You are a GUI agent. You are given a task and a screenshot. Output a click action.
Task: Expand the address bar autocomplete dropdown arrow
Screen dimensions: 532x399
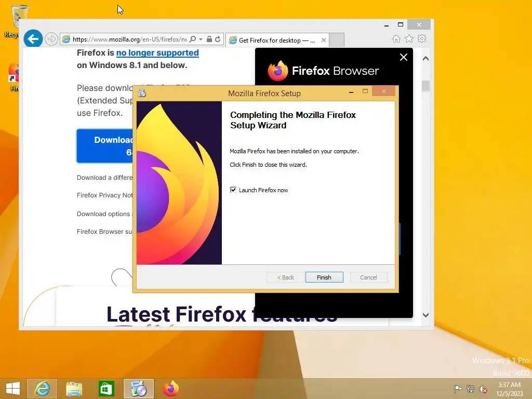(x=201, y=39)
